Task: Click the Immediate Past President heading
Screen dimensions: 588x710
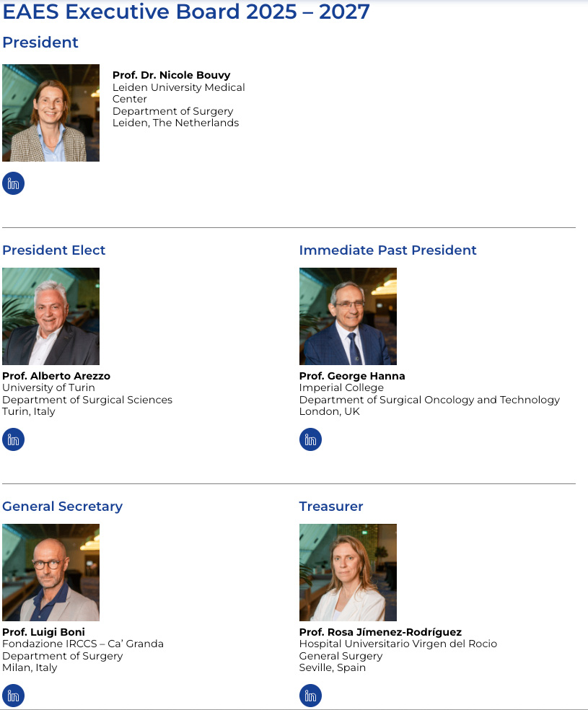Action: [x=387, y=250]
